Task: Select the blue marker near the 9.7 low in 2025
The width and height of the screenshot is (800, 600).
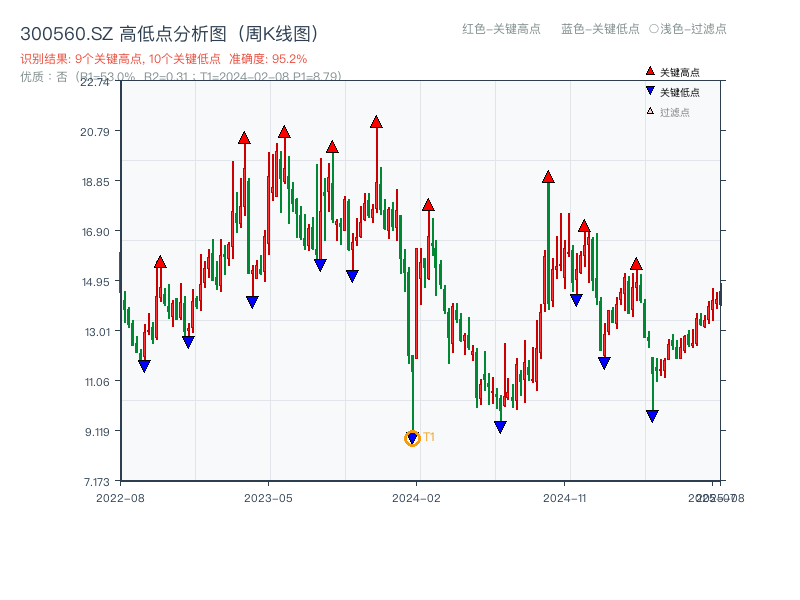Action: (653, 414)
